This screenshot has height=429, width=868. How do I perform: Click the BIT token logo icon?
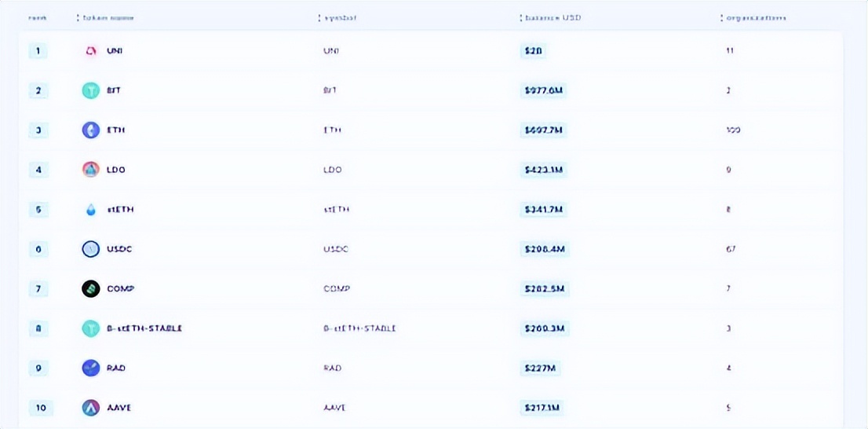pos(91,90)
